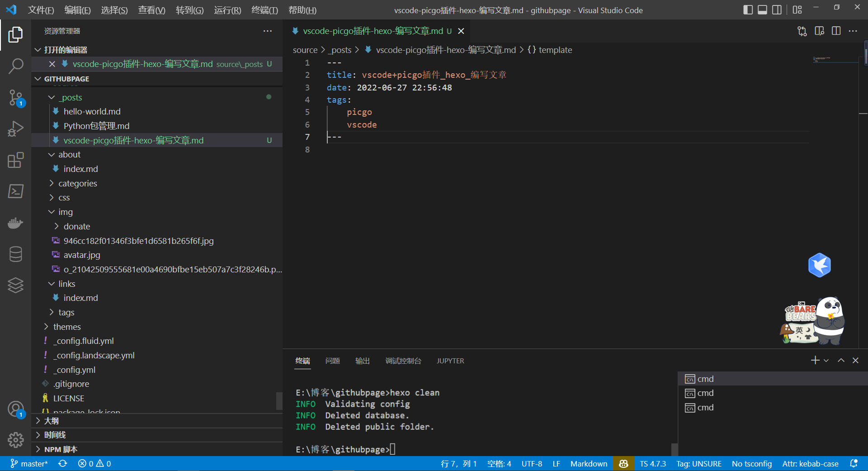Open the Source Control view

15,97
